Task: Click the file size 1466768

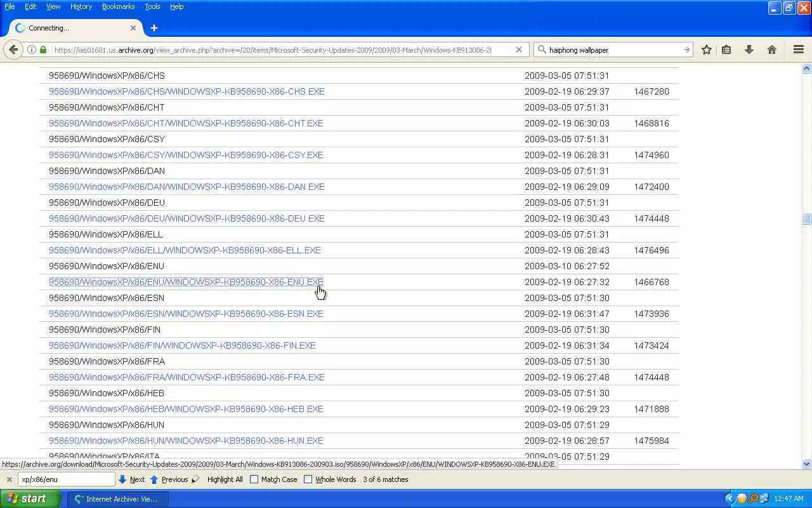Action: pos(652,282)
